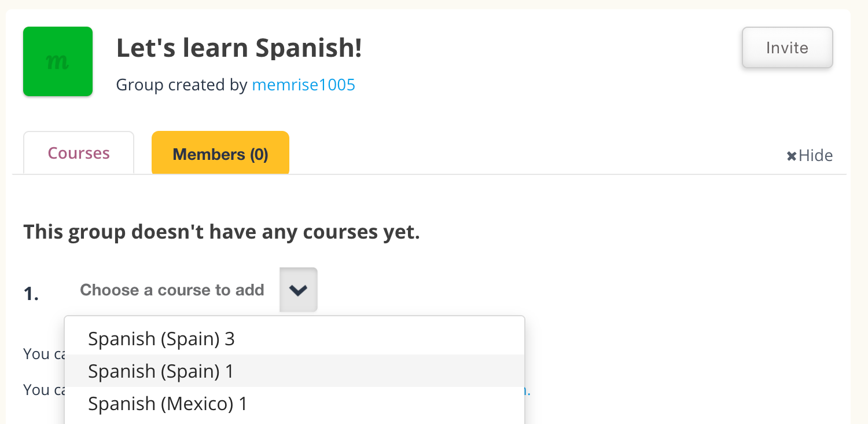Click the step number '1.' label
868x424 pixels.
31,294
